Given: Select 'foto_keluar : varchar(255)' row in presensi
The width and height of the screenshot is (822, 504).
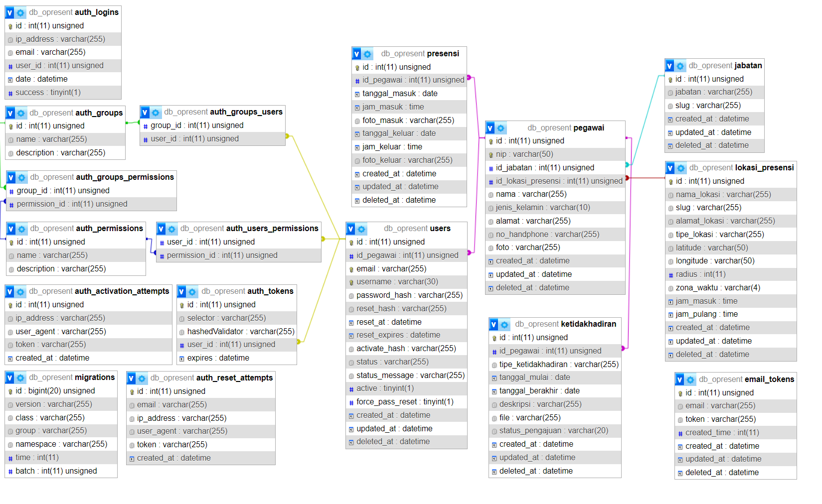Looking at the screenshot, I should click(x=409, y=160).
